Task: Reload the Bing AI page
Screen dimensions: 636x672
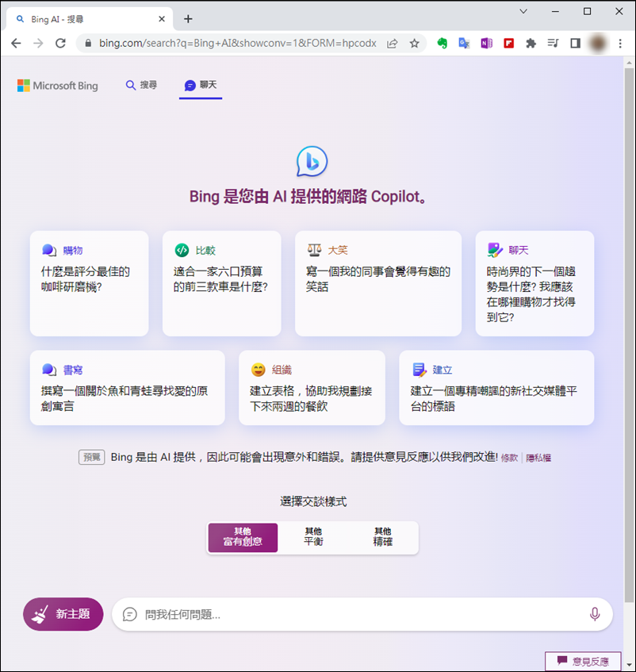Action: click(60, 44)
